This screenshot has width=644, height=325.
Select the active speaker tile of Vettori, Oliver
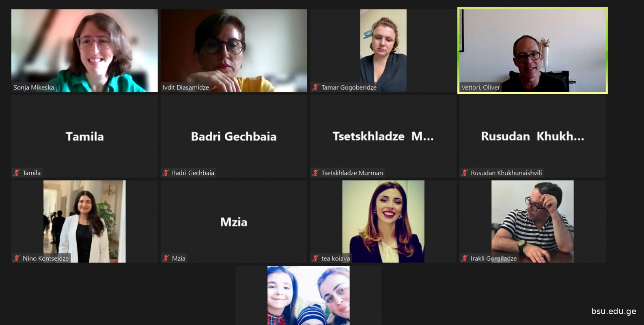point(532,51)
